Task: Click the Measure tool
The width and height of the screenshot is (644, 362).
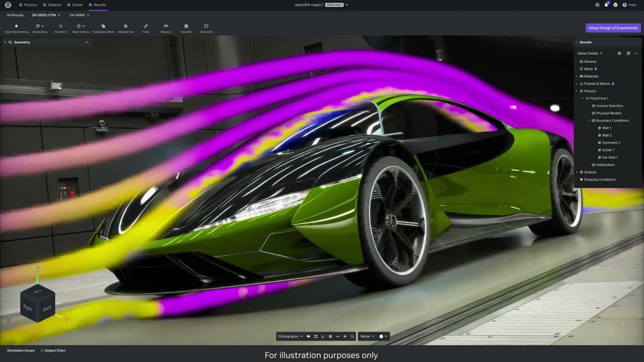Action: 166,26
